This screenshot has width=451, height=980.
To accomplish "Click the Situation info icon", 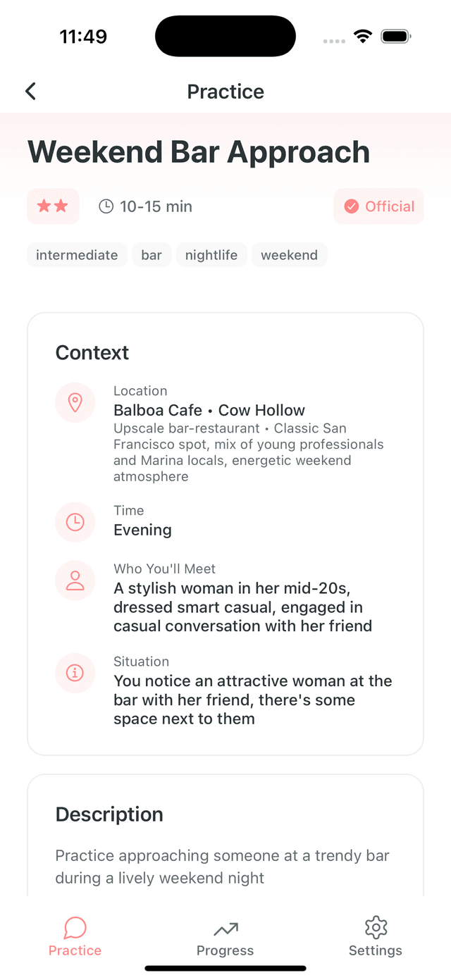I will tap(75, 673).
